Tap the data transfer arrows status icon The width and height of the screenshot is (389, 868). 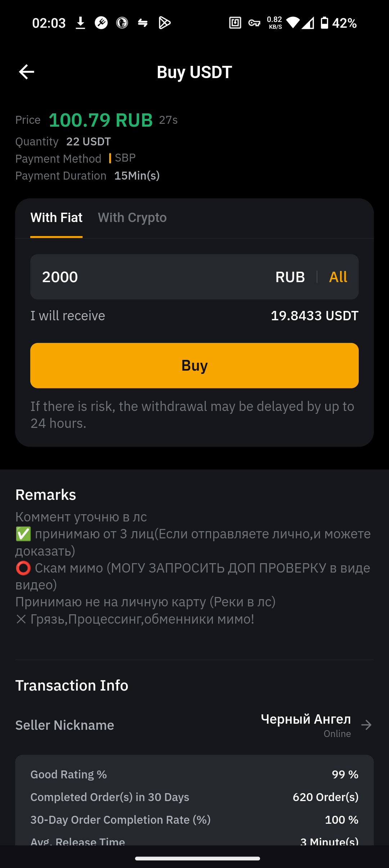coord(143,23)
